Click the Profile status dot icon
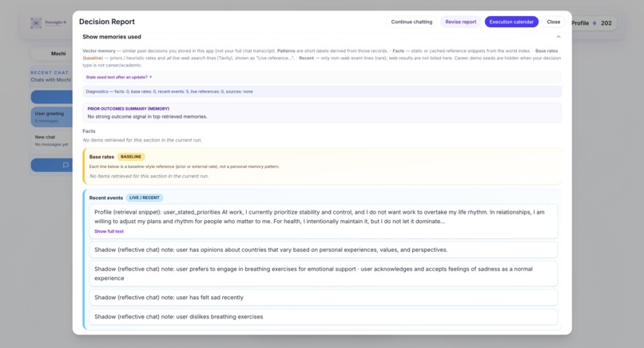This screenshot has width=644, height=348. 594,23
